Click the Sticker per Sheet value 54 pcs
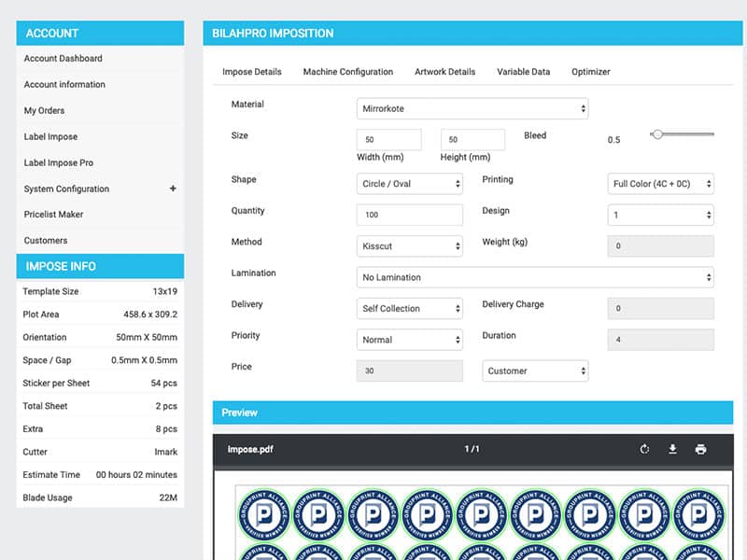The height and width of the screenshot is (560, 747). tap(164, 384)
